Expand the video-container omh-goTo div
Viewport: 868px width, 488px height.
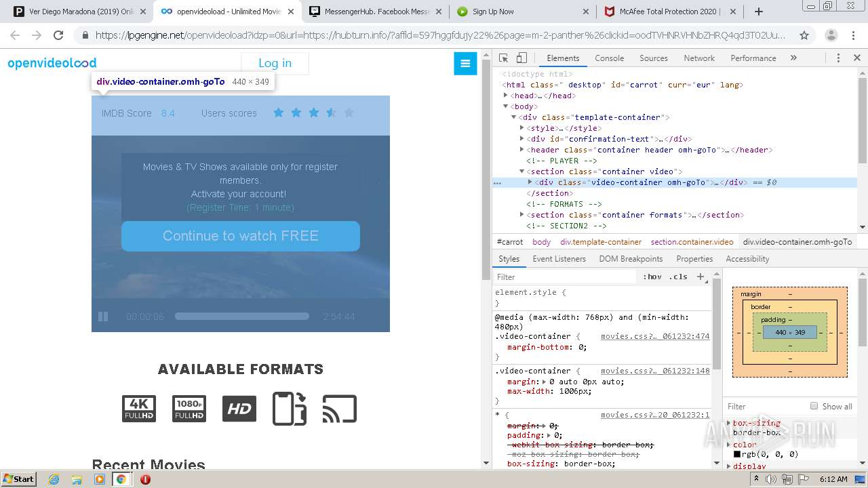coord(530,182)
